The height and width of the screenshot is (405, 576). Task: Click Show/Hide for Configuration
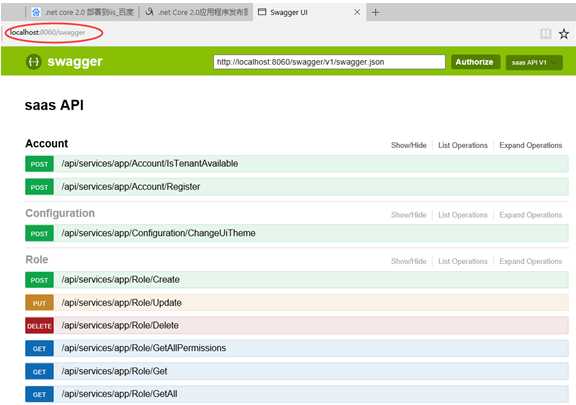[x=409, y=215]
